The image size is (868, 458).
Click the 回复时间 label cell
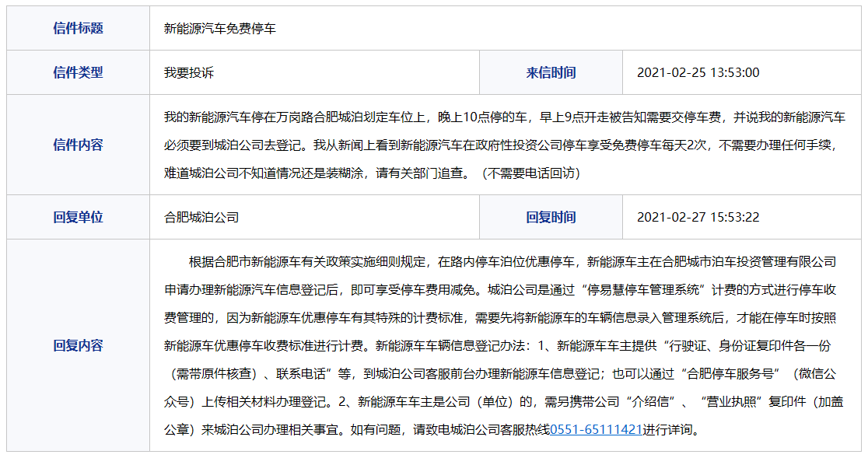click(x=551, y=217)
